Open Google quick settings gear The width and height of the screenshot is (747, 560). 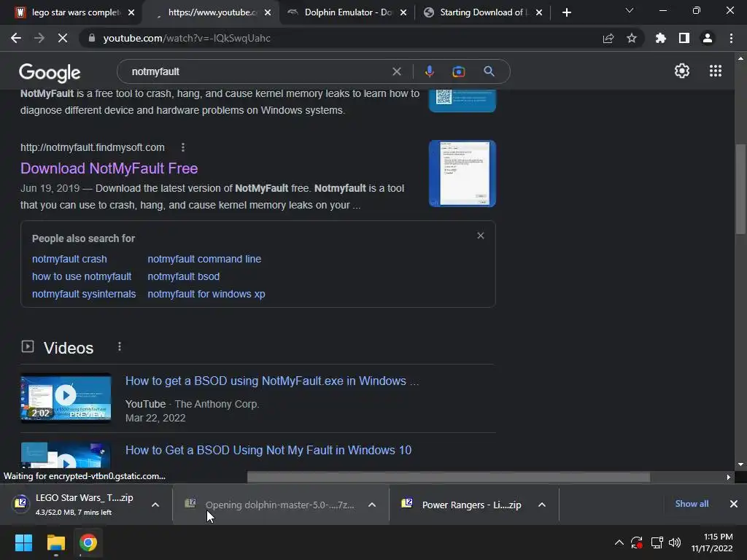click(682, 71)
